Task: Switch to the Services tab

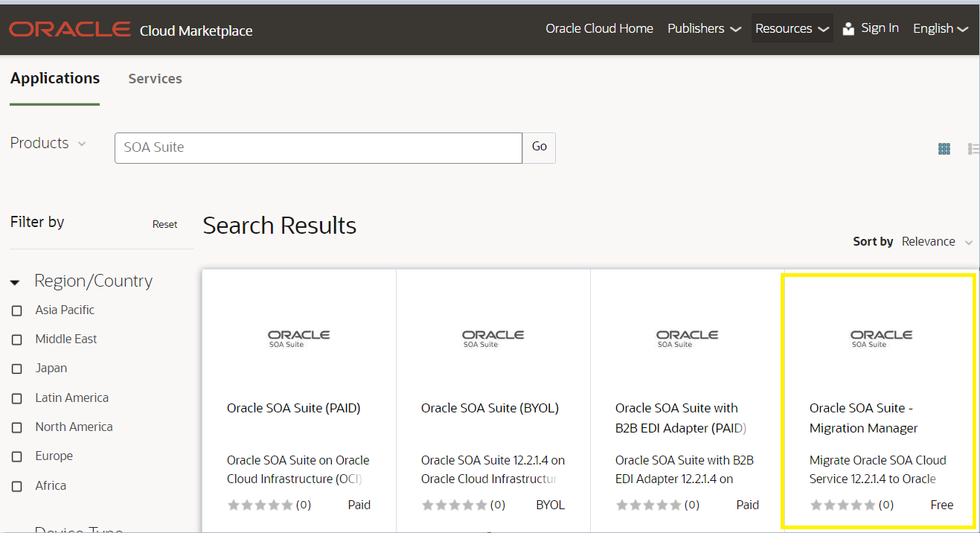Action: click(x=155, y=79)
